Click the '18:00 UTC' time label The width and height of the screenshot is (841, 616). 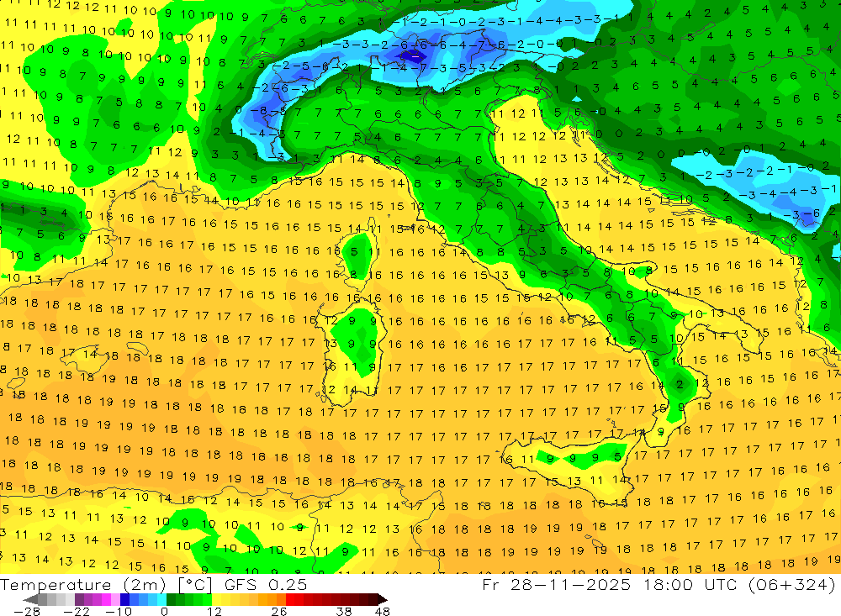(x=692, y=584)
